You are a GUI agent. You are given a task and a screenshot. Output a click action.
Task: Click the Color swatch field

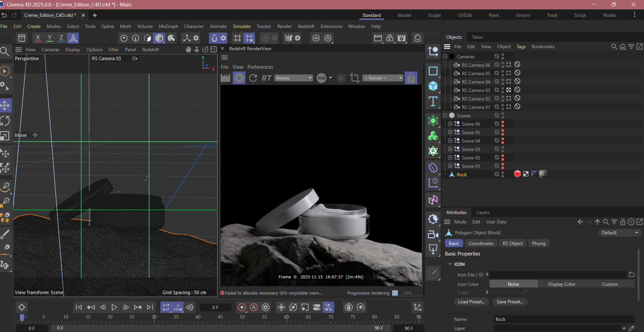point(503,293)
